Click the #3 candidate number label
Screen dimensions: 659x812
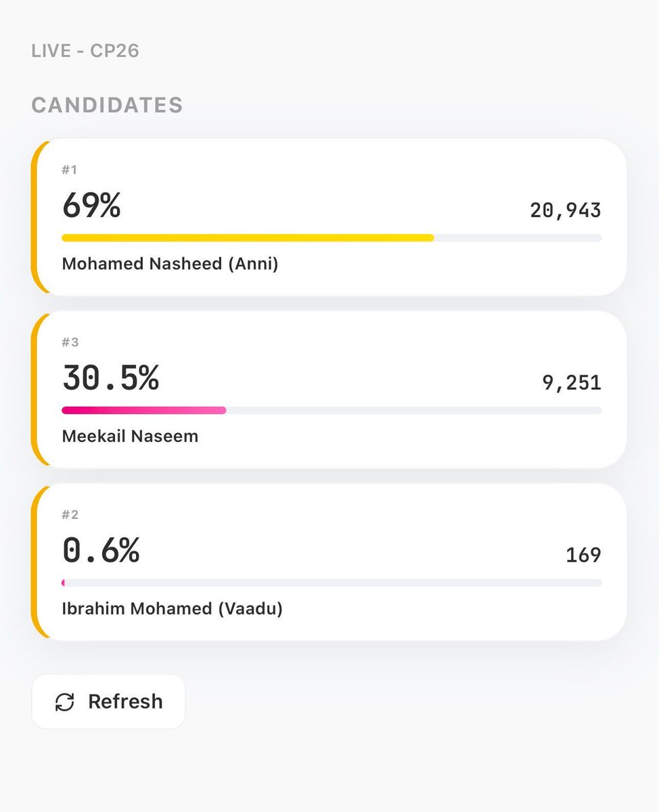70,342
